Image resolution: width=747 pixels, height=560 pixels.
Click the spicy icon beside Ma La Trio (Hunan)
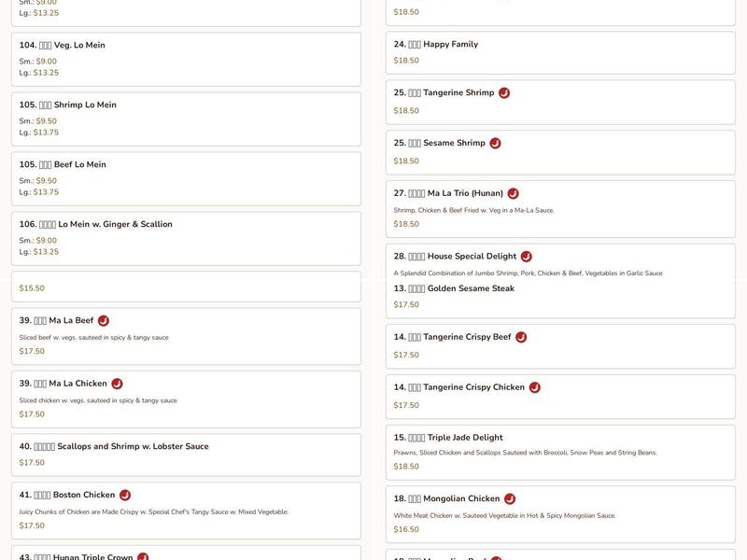pyautogui.click(x=513, y=194)
